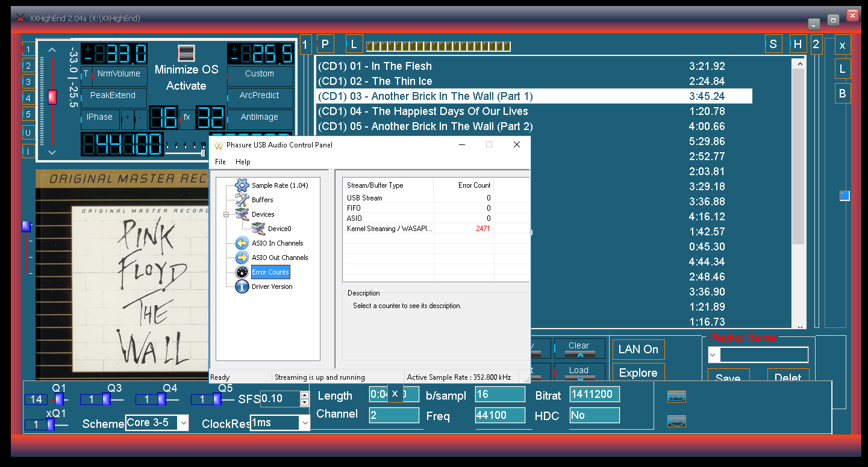Click the XXHighEnd title bar logo icon
The image size is (868, 467).
coord(20,18)
